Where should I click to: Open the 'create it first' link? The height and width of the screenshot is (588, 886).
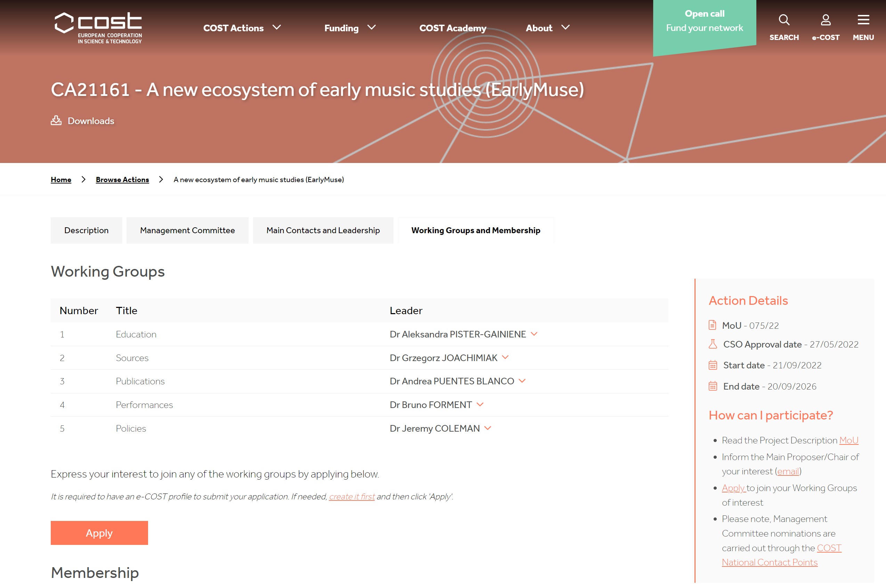point(352,497)
